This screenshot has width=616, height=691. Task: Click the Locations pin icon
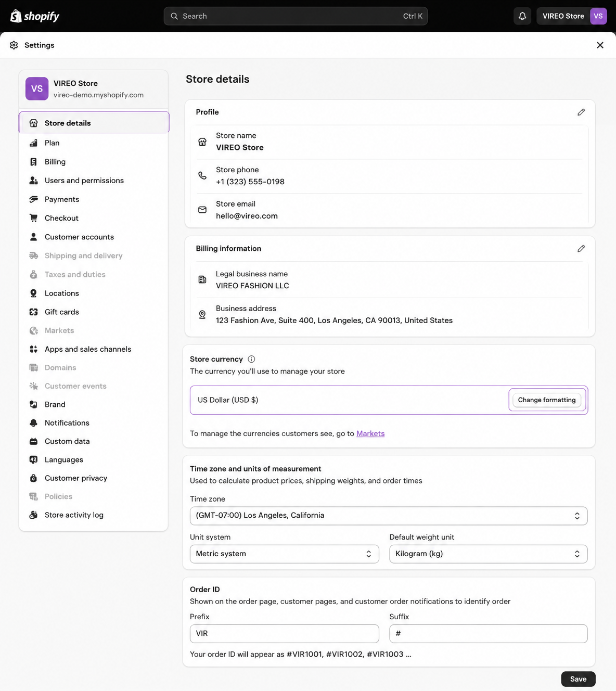[33, 293]
